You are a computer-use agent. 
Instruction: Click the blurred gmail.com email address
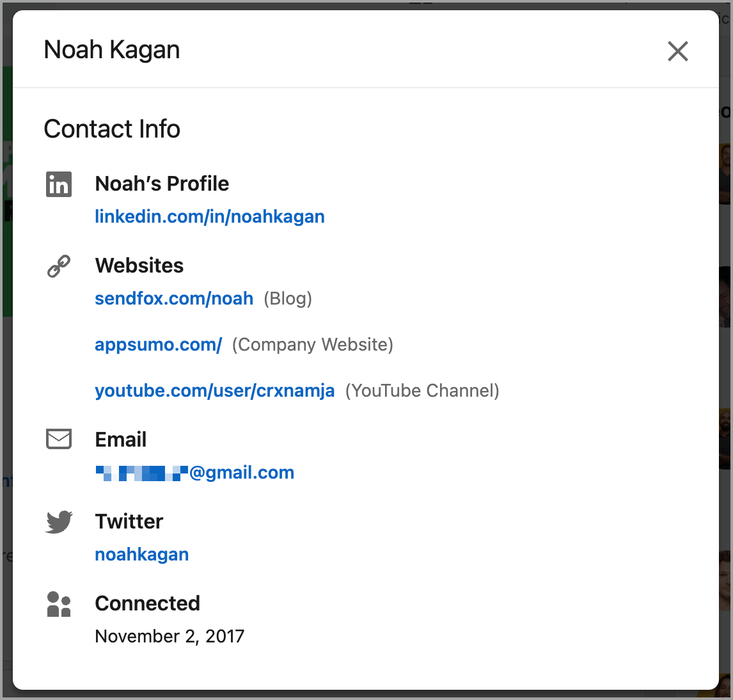point(194,473)
